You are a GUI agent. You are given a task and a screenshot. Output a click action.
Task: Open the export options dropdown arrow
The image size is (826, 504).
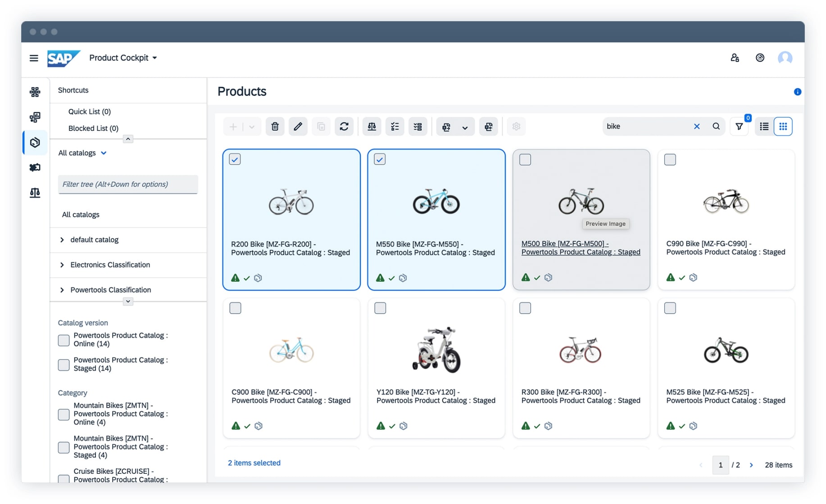(465, 127)
